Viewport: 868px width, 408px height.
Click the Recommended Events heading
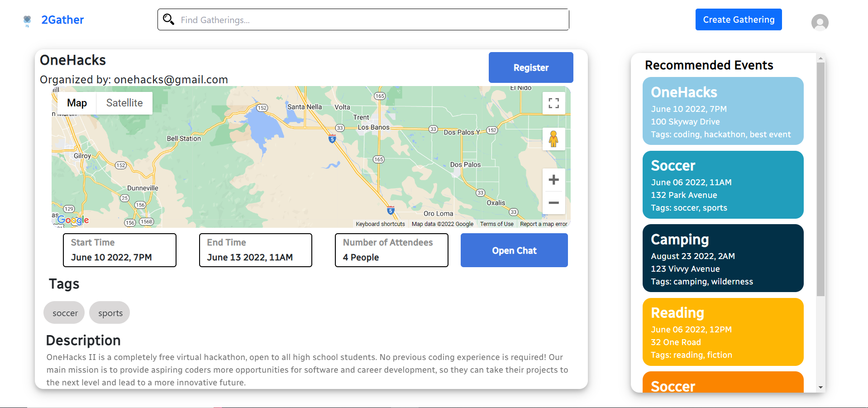(x=709, y=65)
